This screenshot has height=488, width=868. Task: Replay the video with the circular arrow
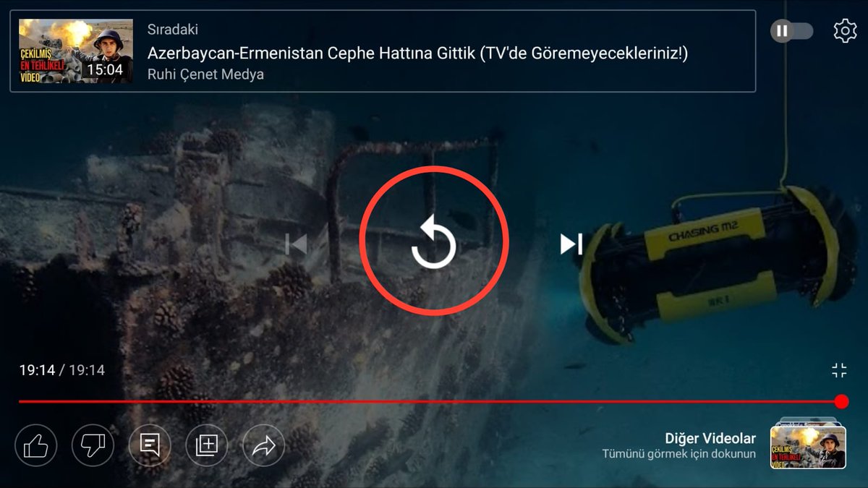(434, 242)
